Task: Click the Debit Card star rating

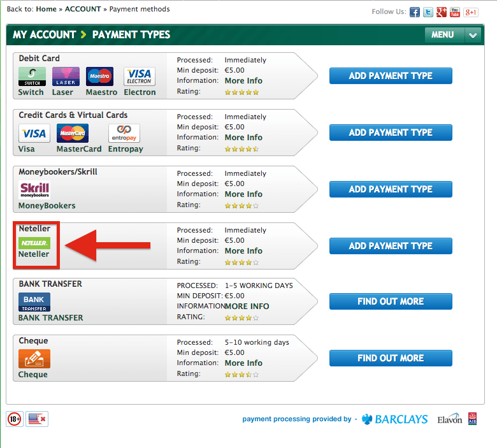Action: [x=242, y=92]
